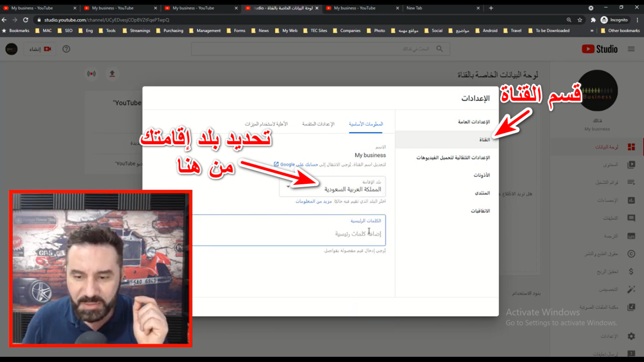This screenshot has height=362, width=644.
Task: Click the 'مزيد من المعلومات' learn more link
Action: (313, 202)
